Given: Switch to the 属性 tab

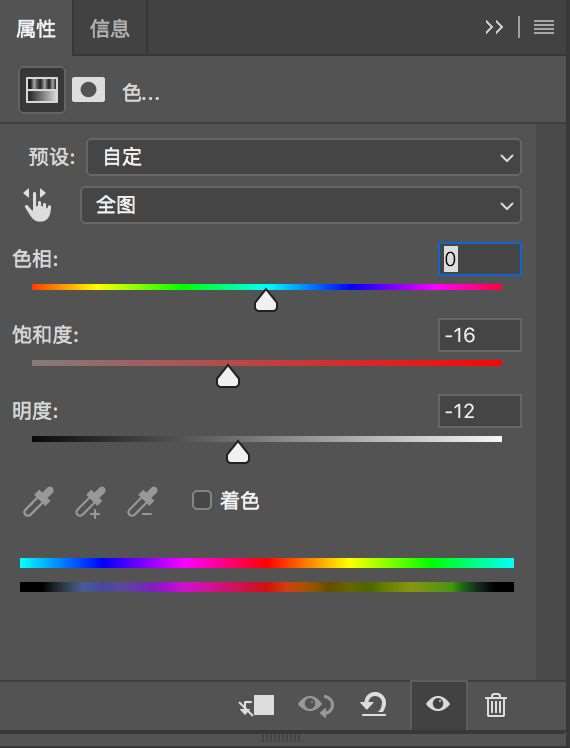Looking at the screenshot, I should coord(36,29).
